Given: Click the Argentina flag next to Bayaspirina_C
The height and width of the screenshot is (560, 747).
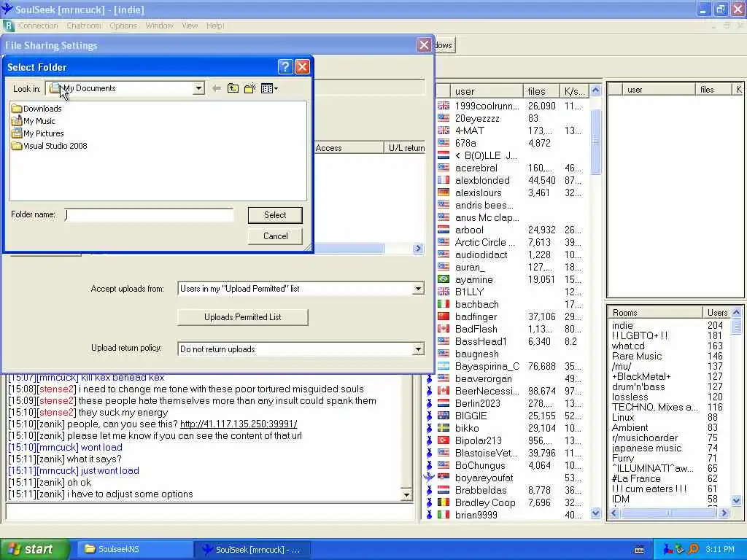Looking at the screenshot, I should coord(444,366).
